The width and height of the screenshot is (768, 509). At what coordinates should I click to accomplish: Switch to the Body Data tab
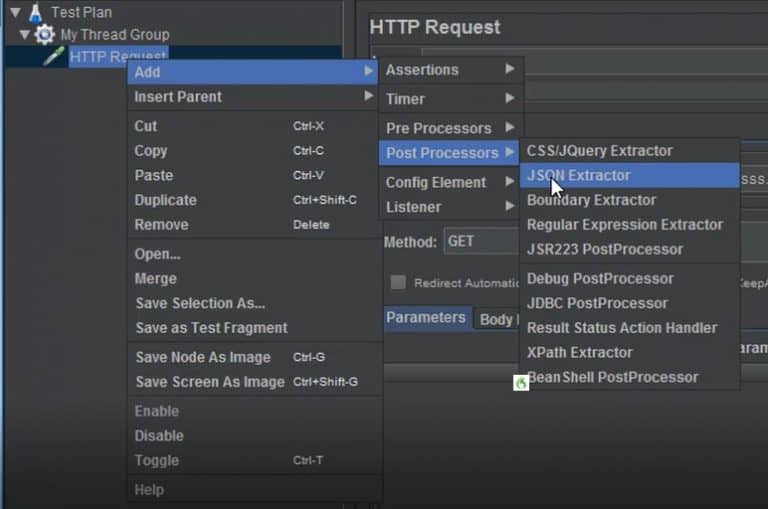tap(496, 319)
